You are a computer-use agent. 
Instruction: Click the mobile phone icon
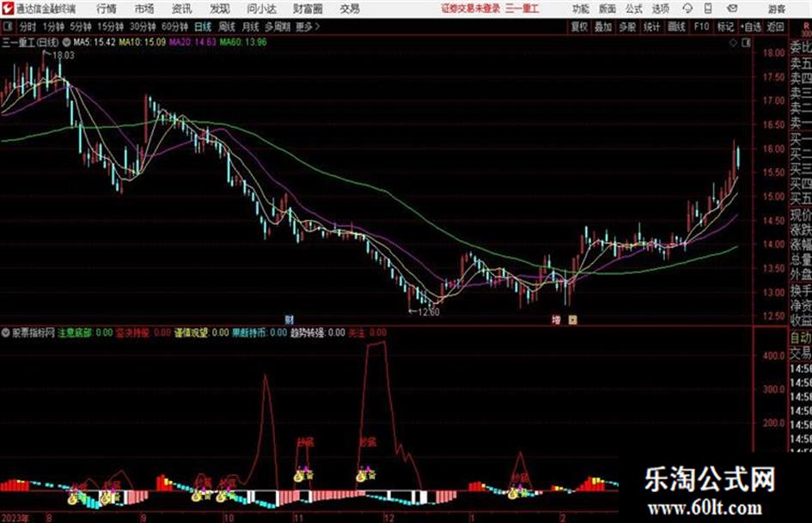[708, 9]
